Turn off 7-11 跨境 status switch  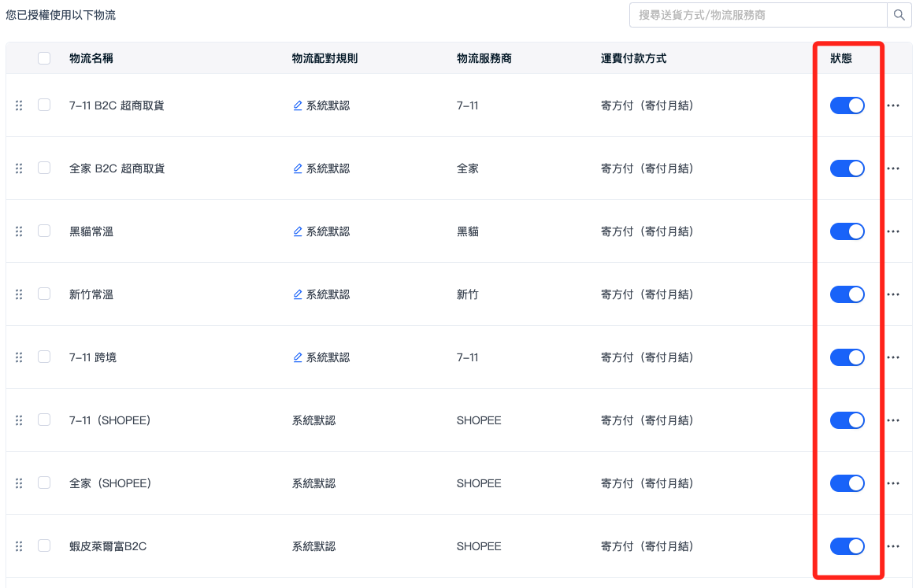point(847,357)
